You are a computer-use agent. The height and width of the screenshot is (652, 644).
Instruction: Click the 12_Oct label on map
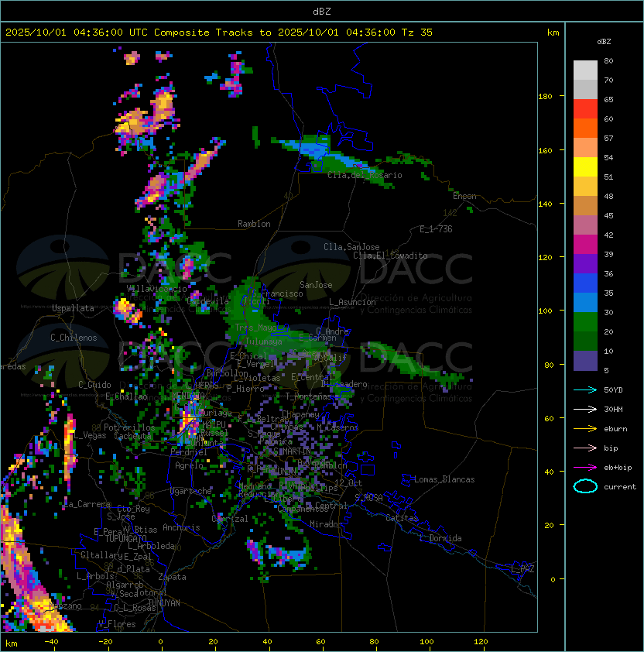pyautogui.click(x=348, y=483)
